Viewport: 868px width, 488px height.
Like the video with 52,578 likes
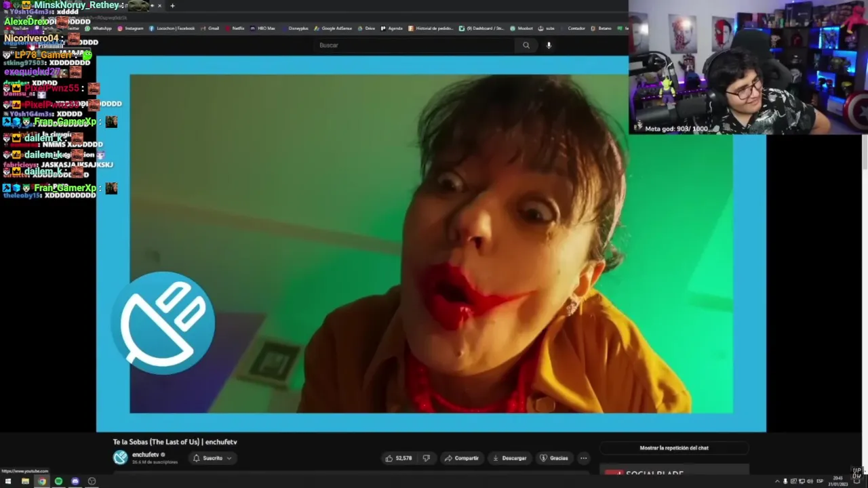point(399,458)
